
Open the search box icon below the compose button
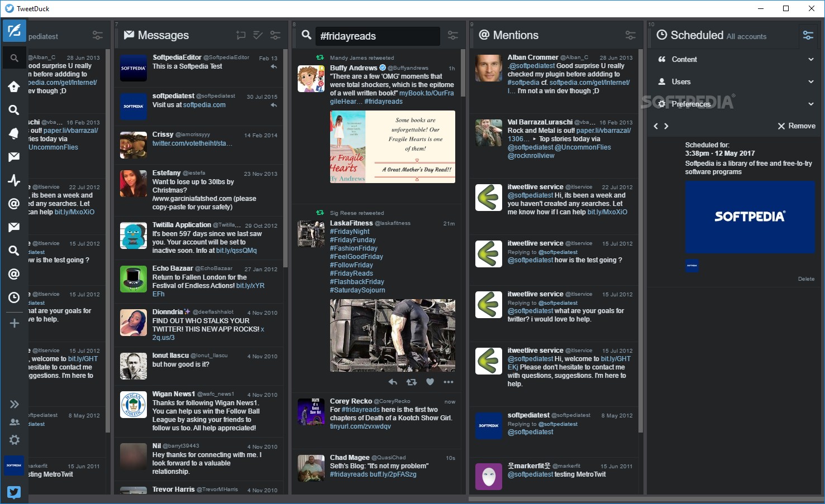pyautogui.click(x=14, y=58)
